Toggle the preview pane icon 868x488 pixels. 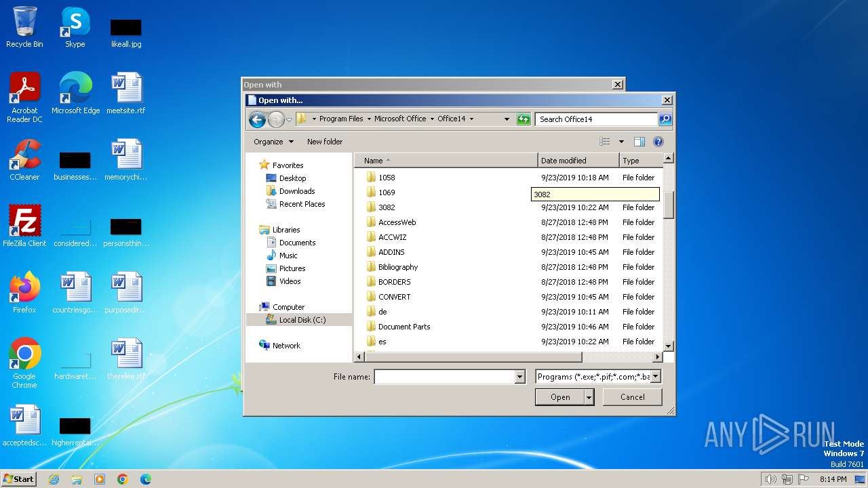pyautogui.click(x=639, y=142)
